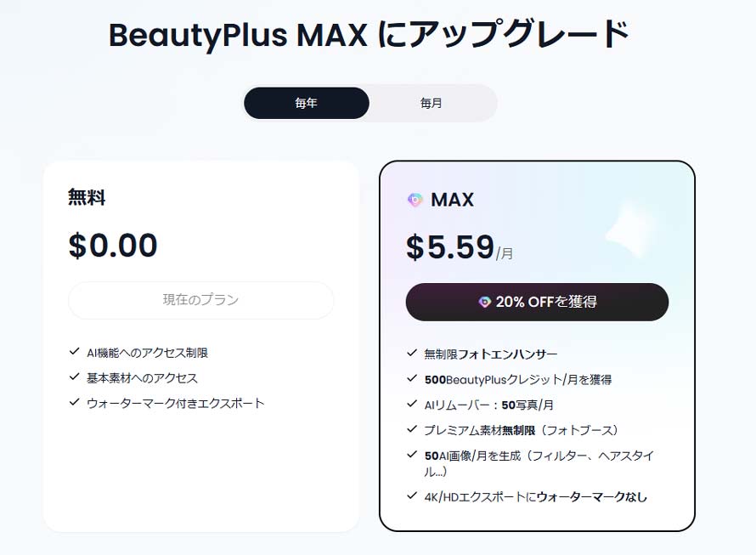Click the BeautyPlus MAX にアップグレード heading
Viewport: 756px width, 555px height.
(x=369, y=36)
